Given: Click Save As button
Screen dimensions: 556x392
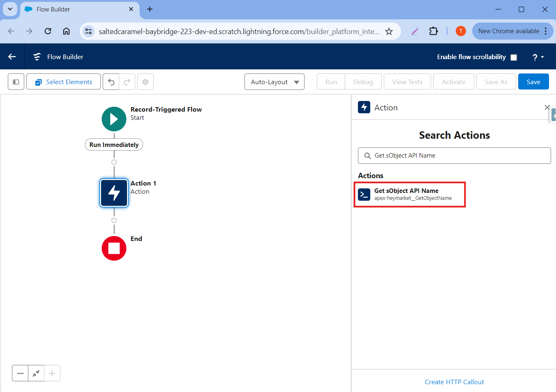Looking at the screenshot, I should (x=496, y=82).
